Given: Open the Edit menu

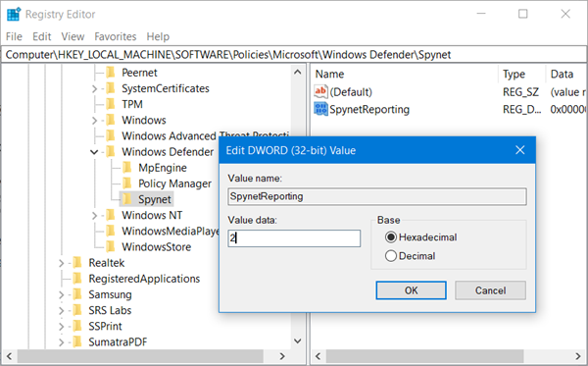Looking at the screenshot, I should click(x=41, y=36).
